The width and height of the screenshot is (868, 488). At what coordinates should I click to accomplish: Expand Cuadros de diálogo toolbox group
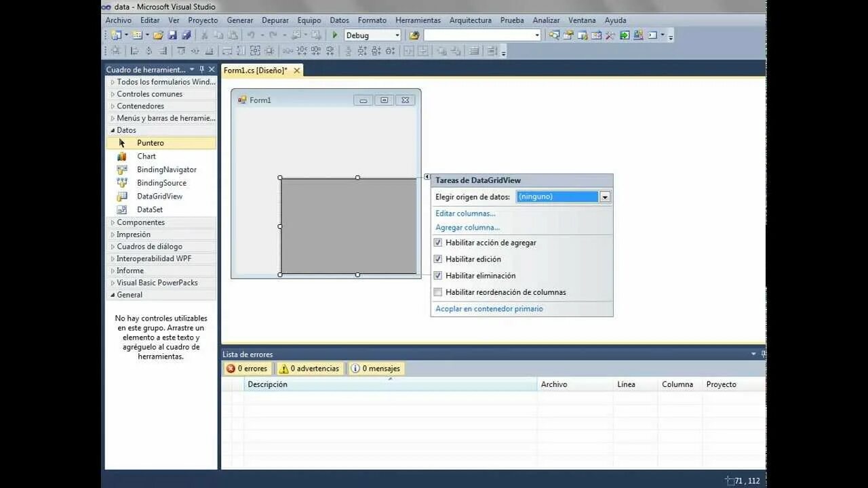tap(113, 247)
